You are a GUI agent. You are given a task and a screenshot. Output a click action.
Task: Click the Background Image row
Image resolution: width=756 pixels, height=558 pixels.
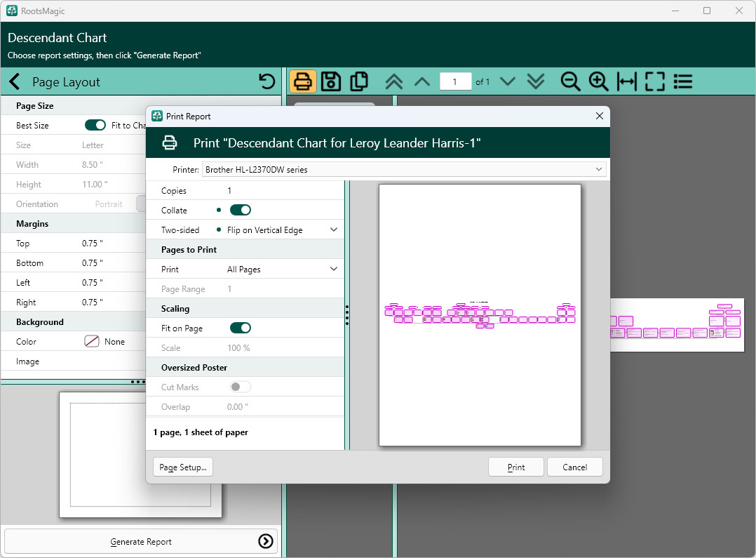(x=73, y=361)
